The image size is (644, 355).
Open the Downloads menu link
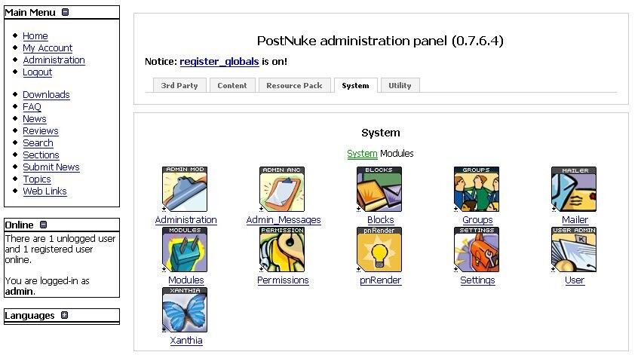click(x=47, y=95)
